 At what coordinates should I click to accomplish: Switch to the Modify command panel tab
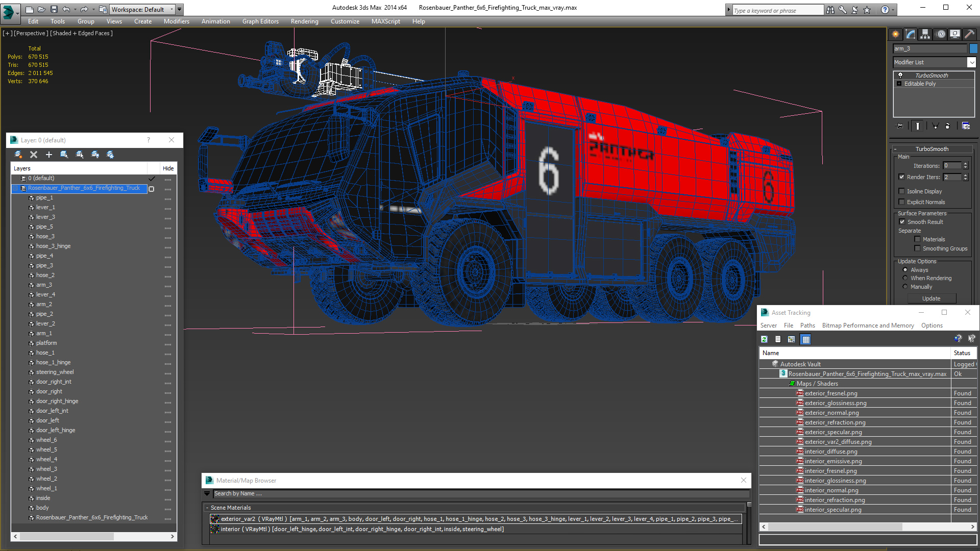pos(911,34)
